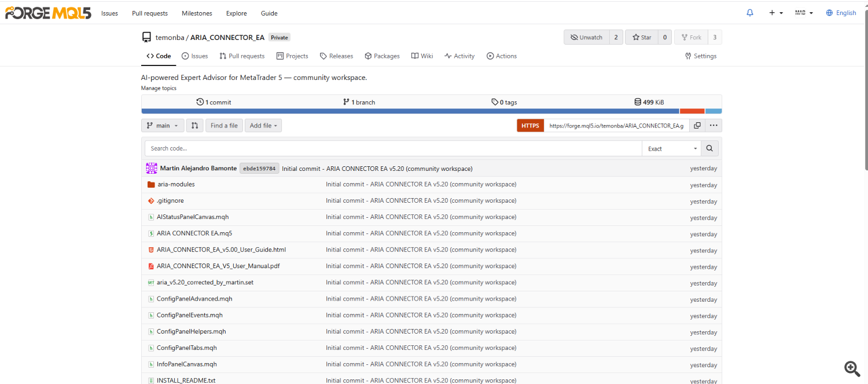Open ConfigPanelAdvanced.mqh file

194,299
